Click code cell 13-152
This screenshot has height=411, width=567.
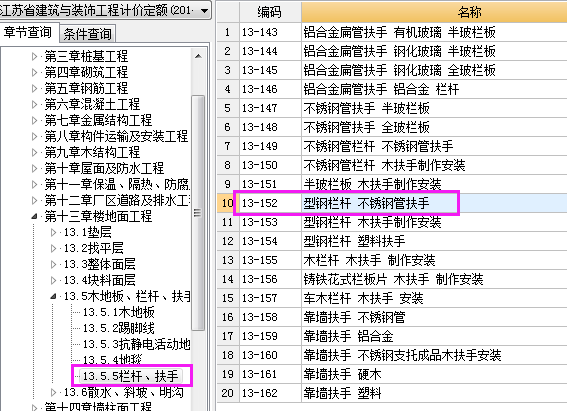pyautogui.click(x=270, y=203)
